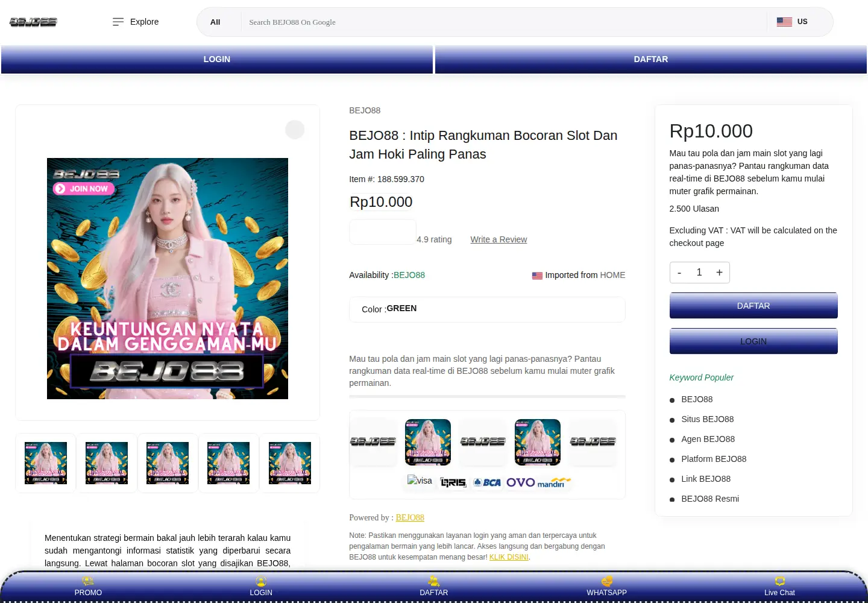Open Live Chat in the bottom navigation bar

pyautogui.click(x=779, y=587)
